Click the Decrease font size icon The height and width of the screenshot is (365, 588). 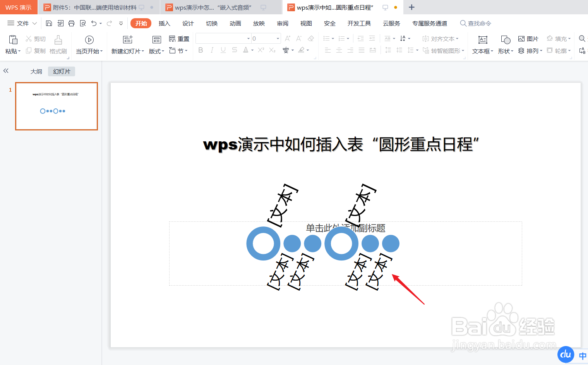(299, 38)
